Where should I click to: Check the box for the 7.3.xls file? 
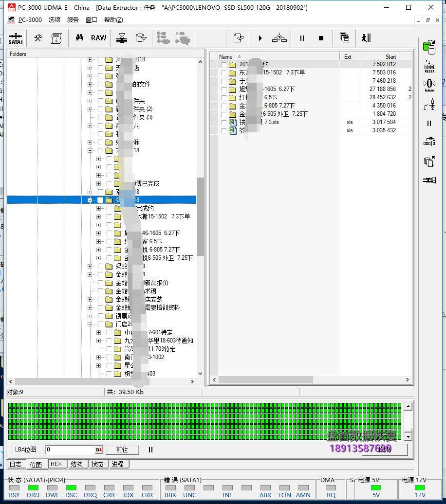[224, 122]
